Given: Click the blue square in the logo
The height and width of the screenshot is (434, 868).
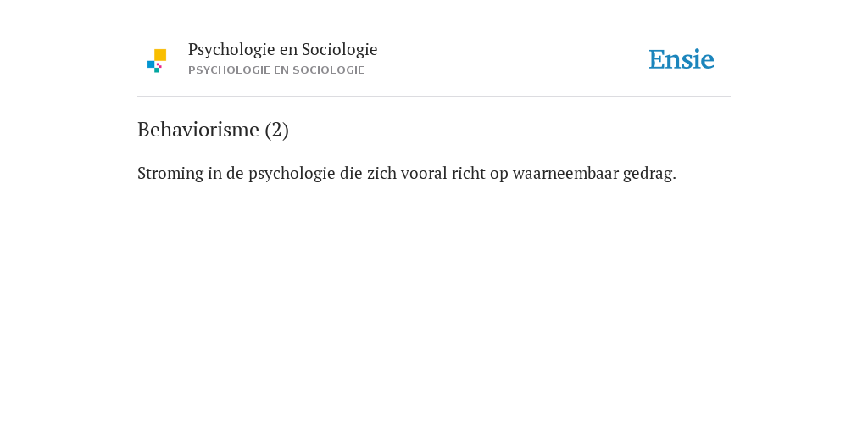Looking at the screenshot, I should [151, 64].
